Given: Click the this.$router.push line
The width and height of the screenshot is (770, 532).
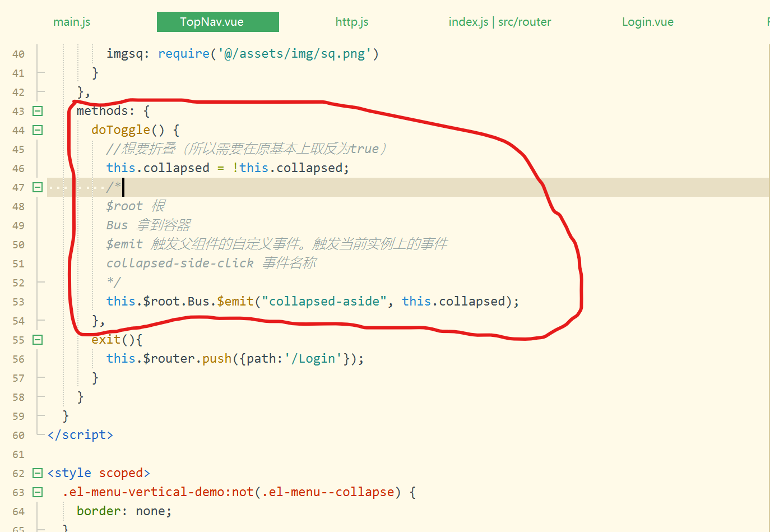Looking at the screenshot, I should click(x=235, y=359).
